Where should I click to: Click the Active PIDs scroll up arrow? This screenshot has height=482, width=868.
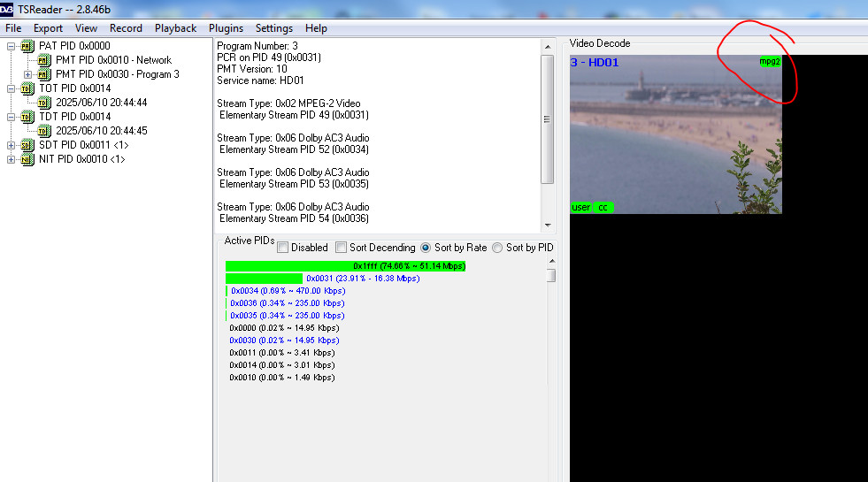click(551, 261)
